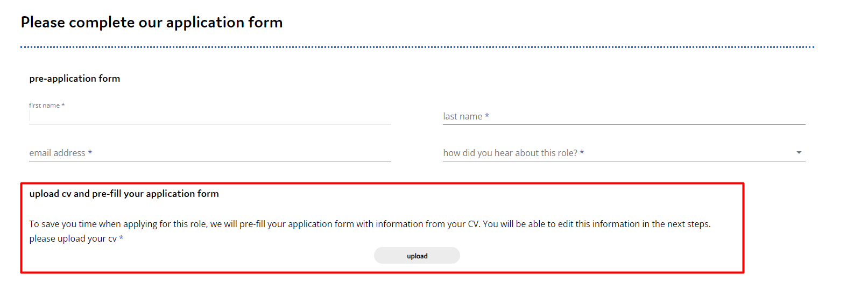Click the "pre-application form" section heading
Image resolution: width=868 pixels, height=282 pixels.
pos(75,79)
